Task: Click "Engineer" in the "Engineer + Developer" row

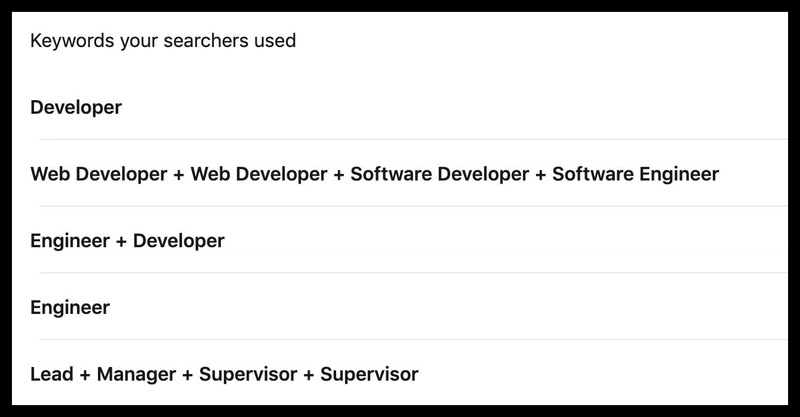Action: click(70, 241)
